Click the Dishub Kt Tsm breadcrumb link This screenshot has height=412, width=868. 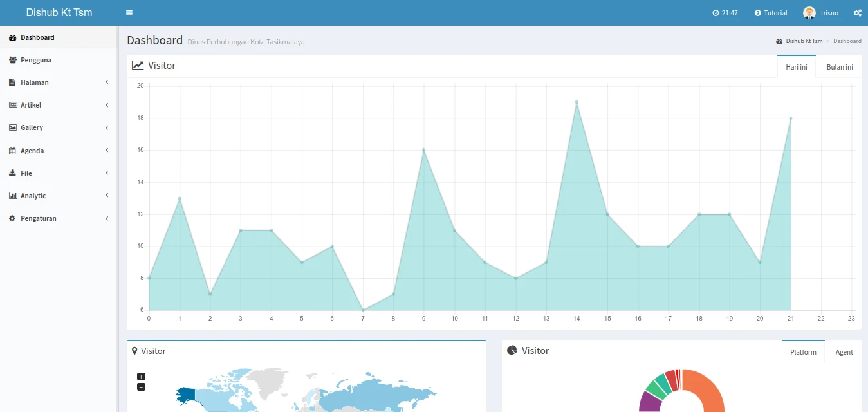(x=804, y=41)
